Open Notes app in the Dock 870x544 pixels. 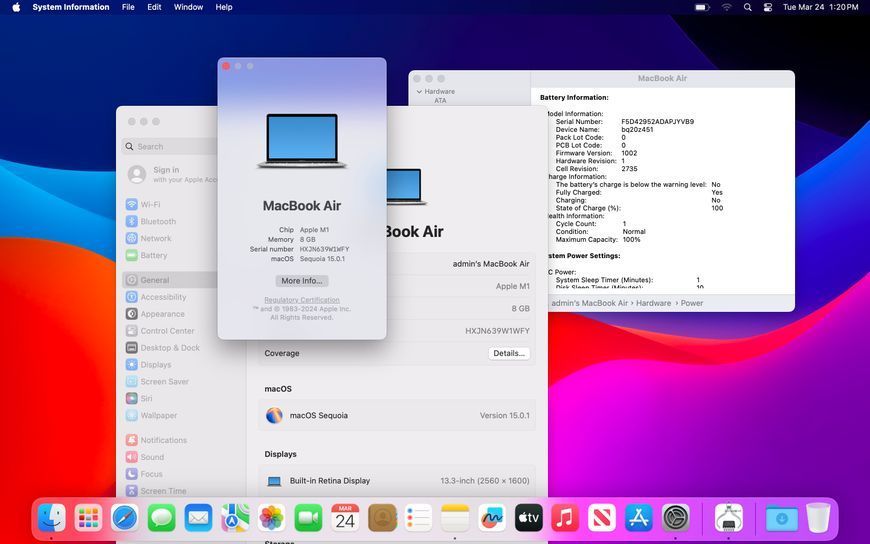[x=455, y=517]
